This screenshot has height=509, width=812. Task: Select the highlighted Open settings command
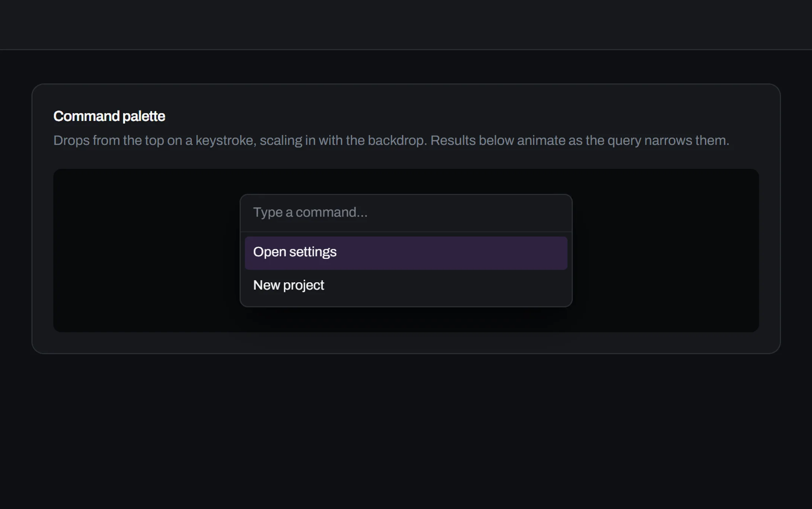406,253
